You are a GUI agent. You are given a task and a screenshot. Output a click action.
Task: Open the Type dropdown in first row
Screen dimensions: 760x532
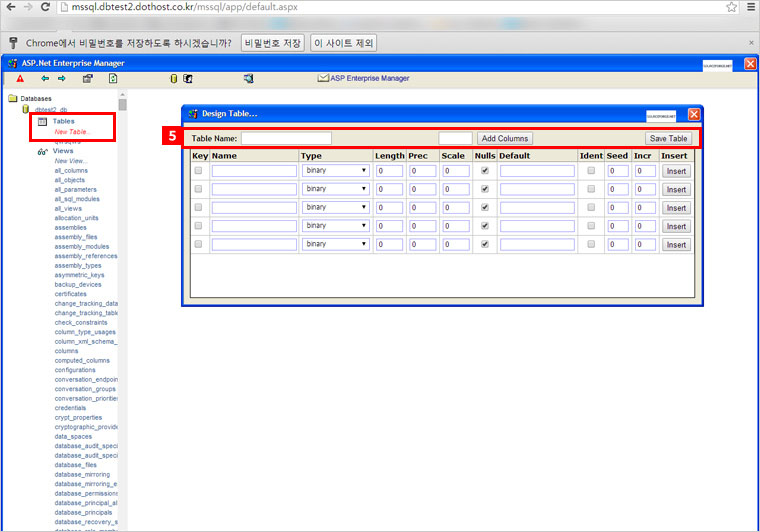tap(335, 171)
